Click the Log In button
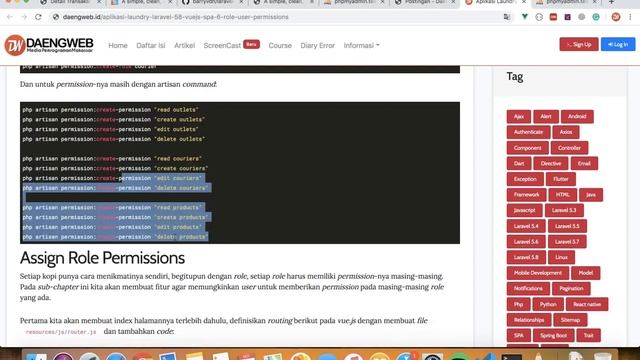The image size is (640, 360). (x=618, y=44)
